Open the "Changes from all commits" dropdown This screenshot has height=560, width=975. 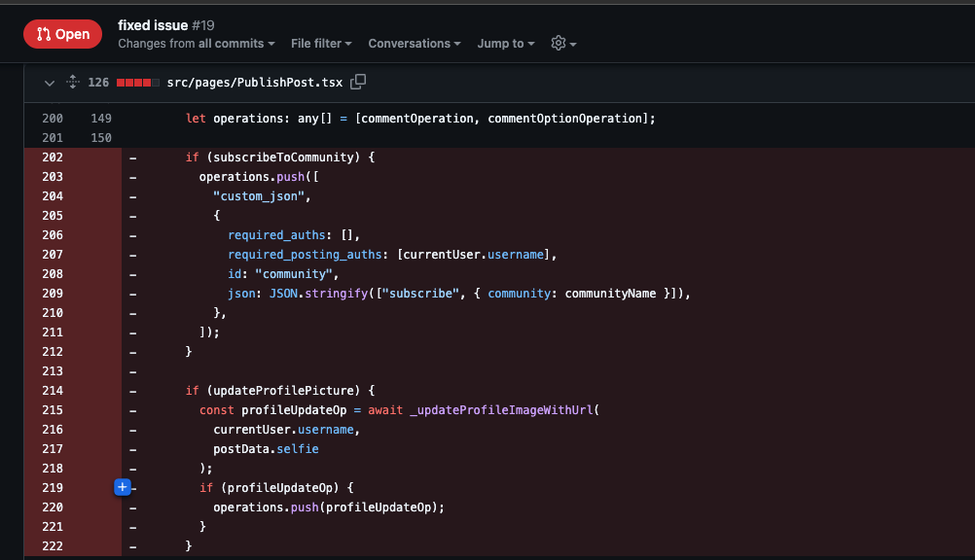196,44
